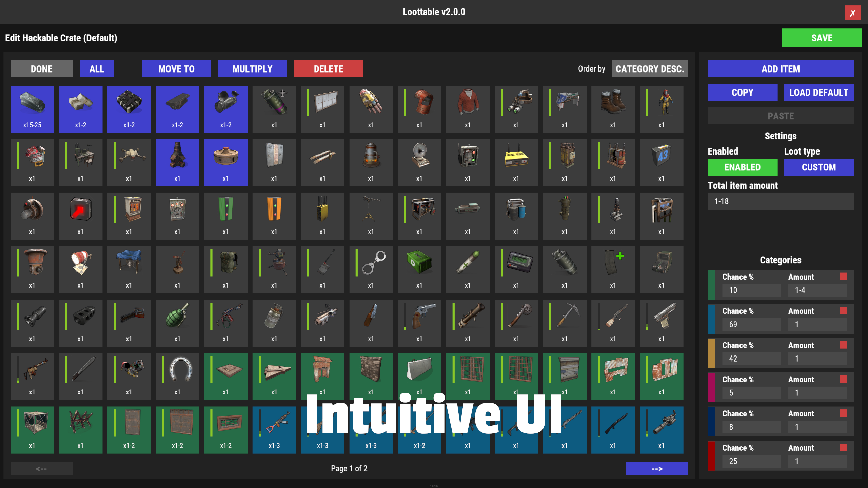Select the metal fragments item x15-25
868x488 pixels.
32,109
